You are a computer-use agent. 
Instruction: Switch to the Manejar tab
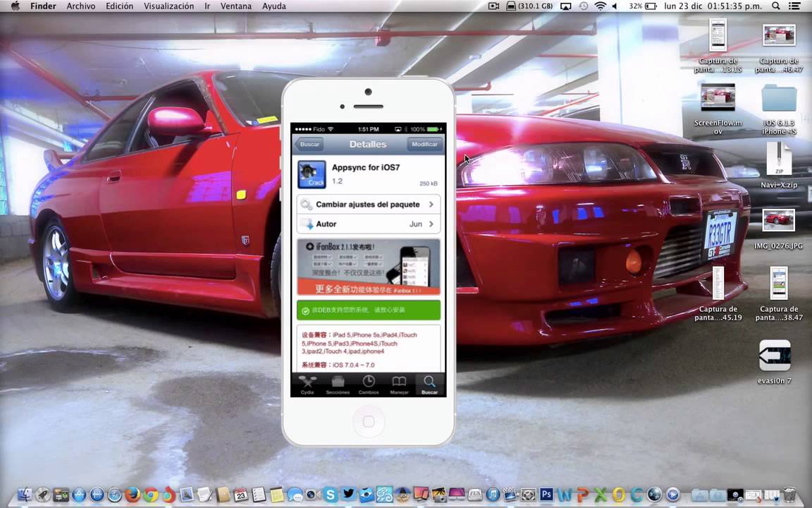click(x=399, y=385)
